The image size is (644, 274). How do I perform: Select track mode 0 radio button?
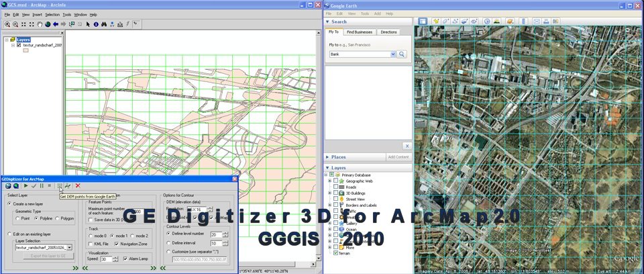coord(91,236)
